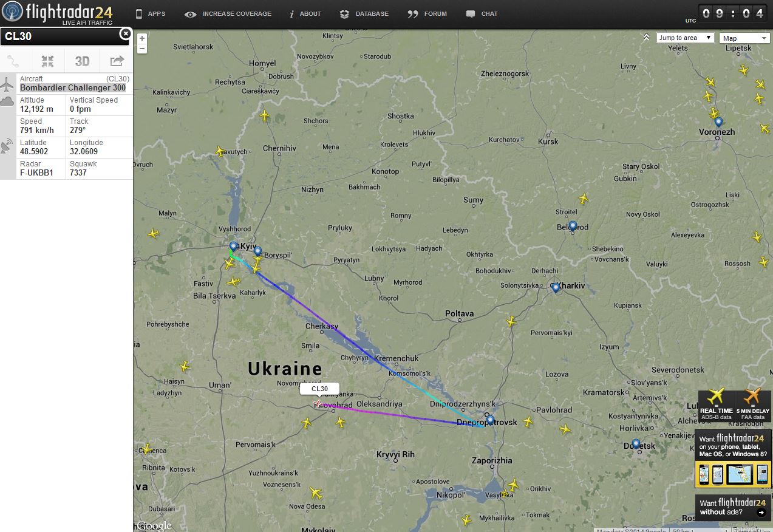773x532 pixels.
Task: Click the Dnepropetrovsk airport pin
Action: tap(490, 420)
